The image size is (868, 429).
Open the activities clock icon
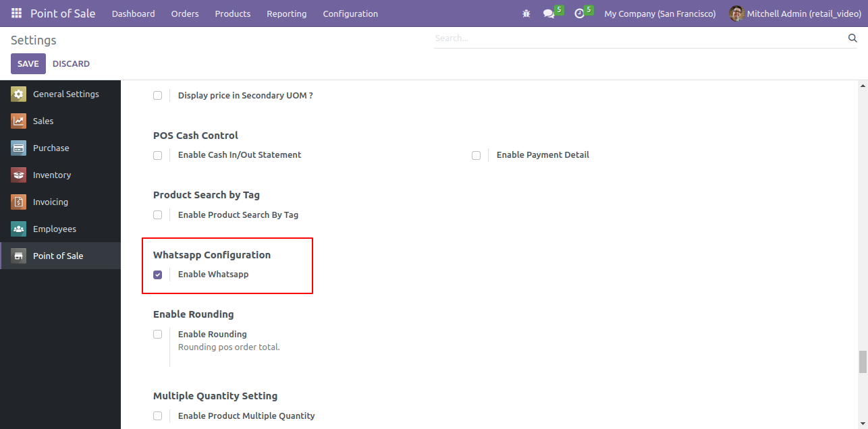click(579, 13)
